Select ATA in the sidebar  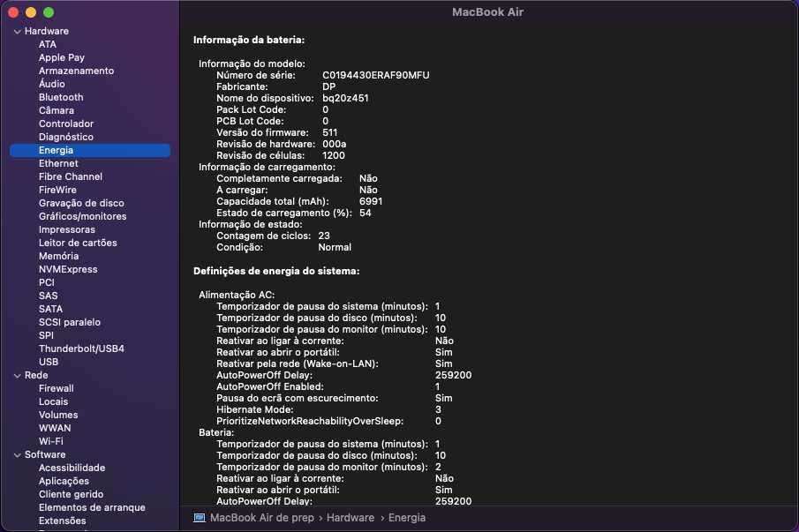click(x=48, y=44)
